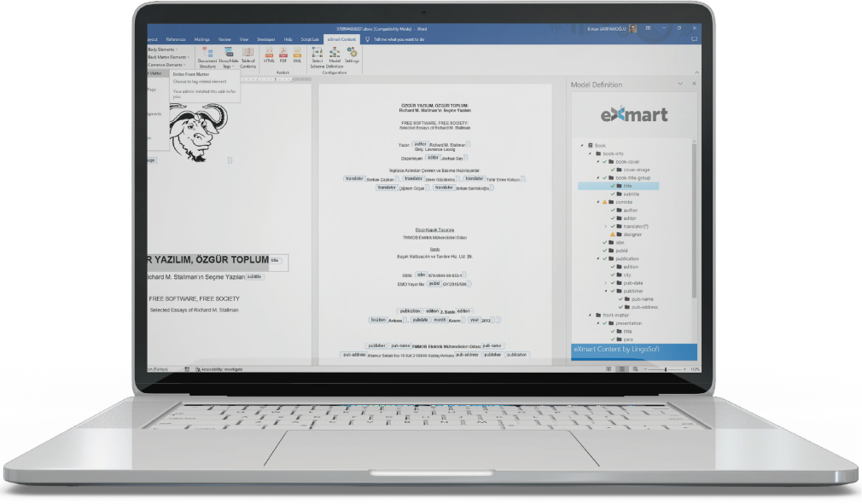Open the Developer tab
Screen dimensions: 862x504
tap(266, 39)
